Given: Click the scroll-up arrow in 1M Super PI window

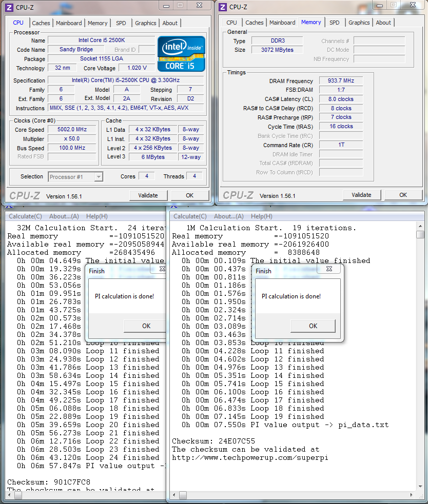Looking at the screenshot, I should [420, 226].
